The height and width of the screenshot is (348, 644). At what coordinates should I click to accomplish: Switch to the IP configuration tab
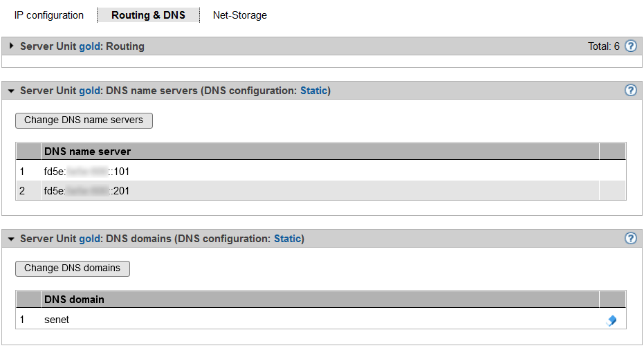click(x=49, y=15)
